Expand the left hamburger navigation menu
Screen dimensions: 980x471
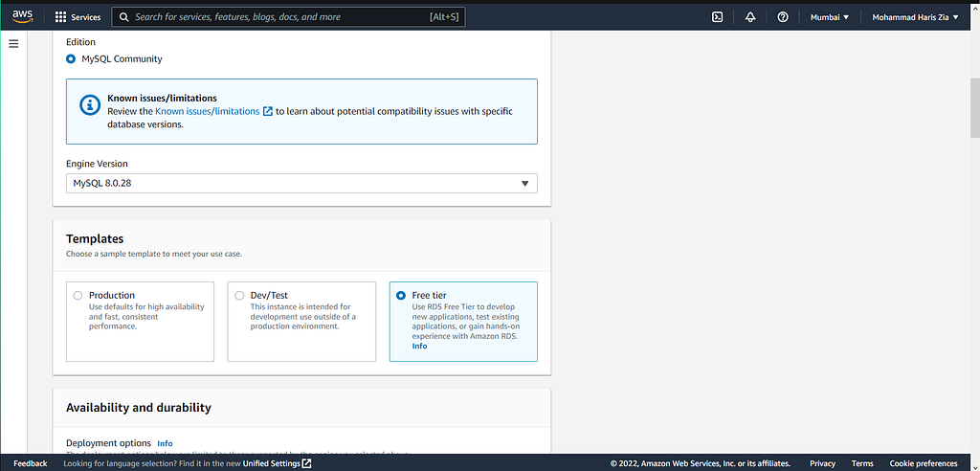point(13,44)
